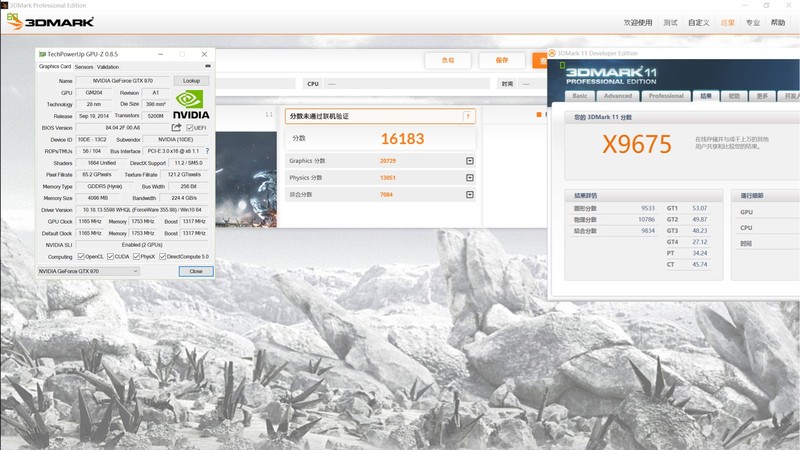Switch to the Sensors tab in GPU-Z
The width and height of the screenshot is (800, 450).
click(x=84, y=67)
